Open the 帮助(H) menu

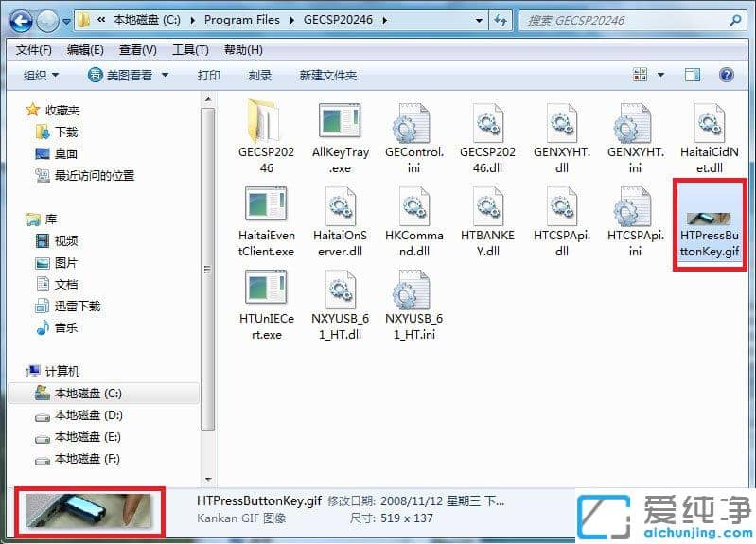pos(243,50)
